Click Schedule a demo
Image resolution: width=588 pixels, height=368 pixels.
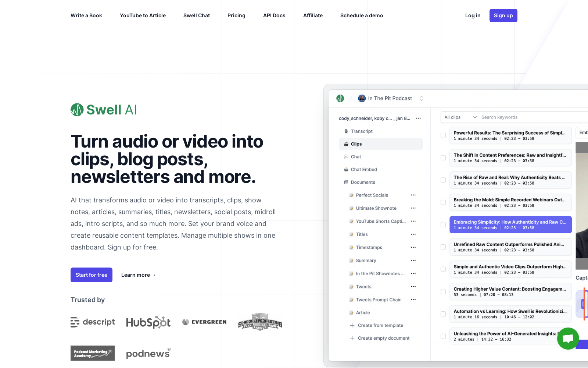(x=362, y=15)
